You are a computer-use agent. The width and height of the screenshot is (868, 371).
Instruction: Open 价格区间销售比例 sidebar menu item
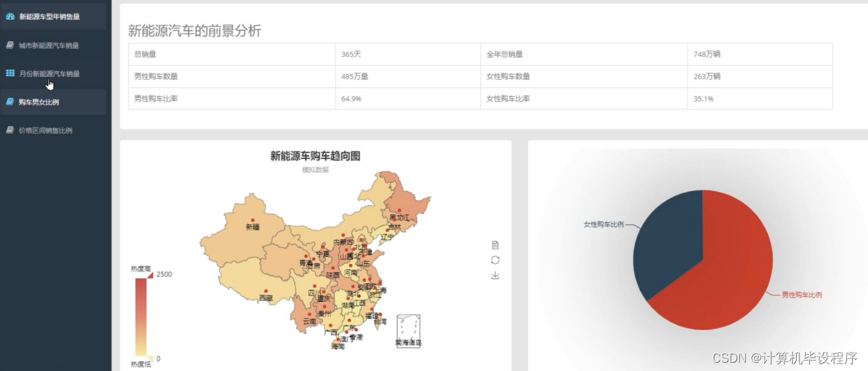point(53,130)
